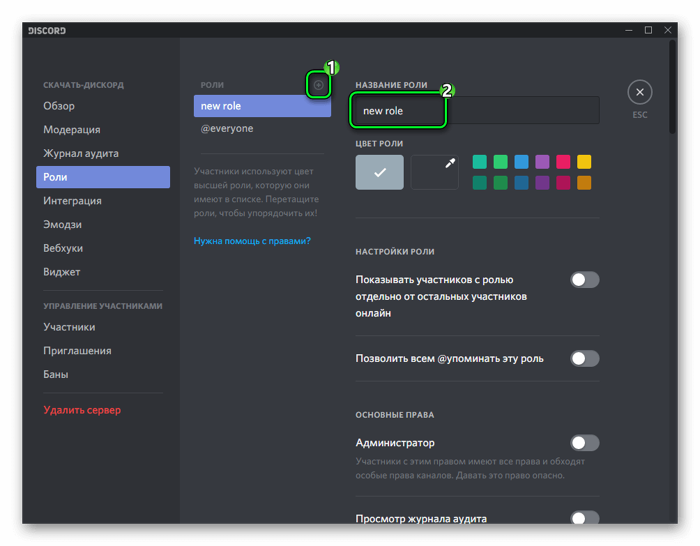The height and width of the screenshot is (546, 700).
Task: Pick the orange role color
Action: point(584,183)
